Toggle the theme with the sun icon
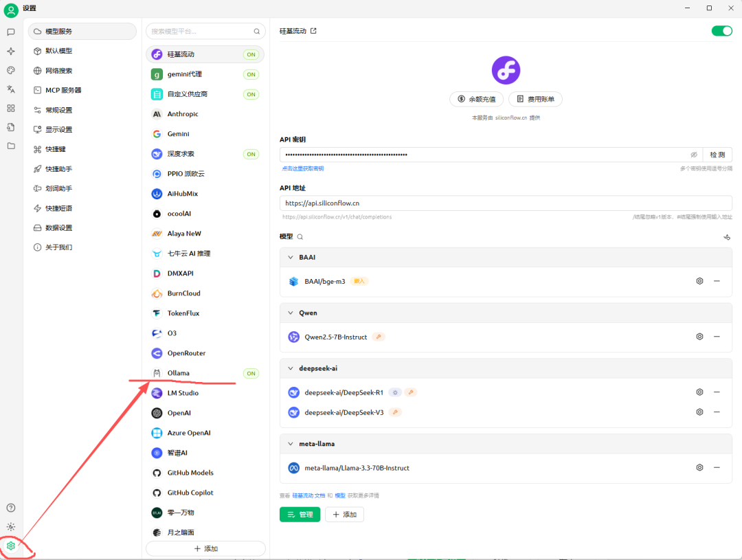 coord(11,527)
